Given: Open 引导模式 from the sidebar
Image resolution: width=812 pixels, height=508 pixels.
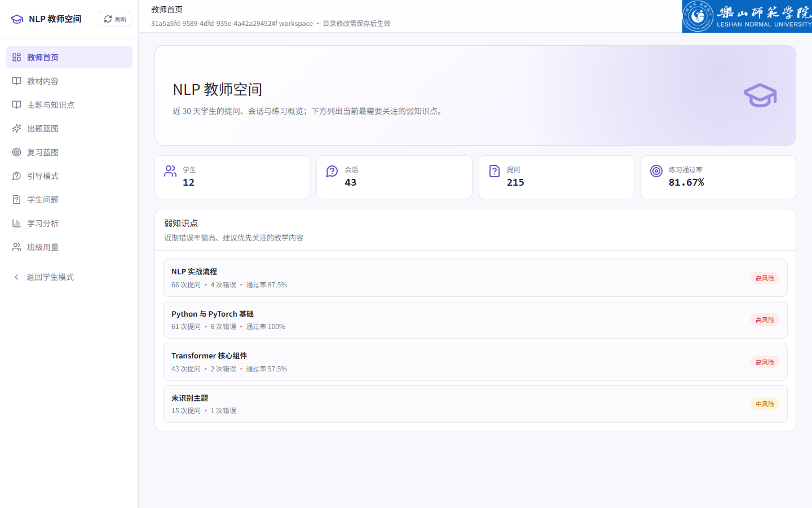Looking at the screenshot, I should pyautogui.click(x=69, y=176).
